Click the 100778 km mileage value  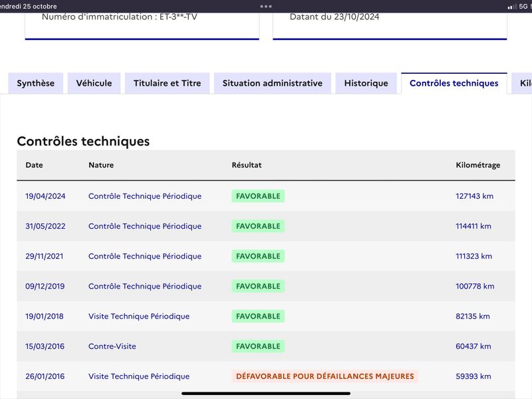475,286
